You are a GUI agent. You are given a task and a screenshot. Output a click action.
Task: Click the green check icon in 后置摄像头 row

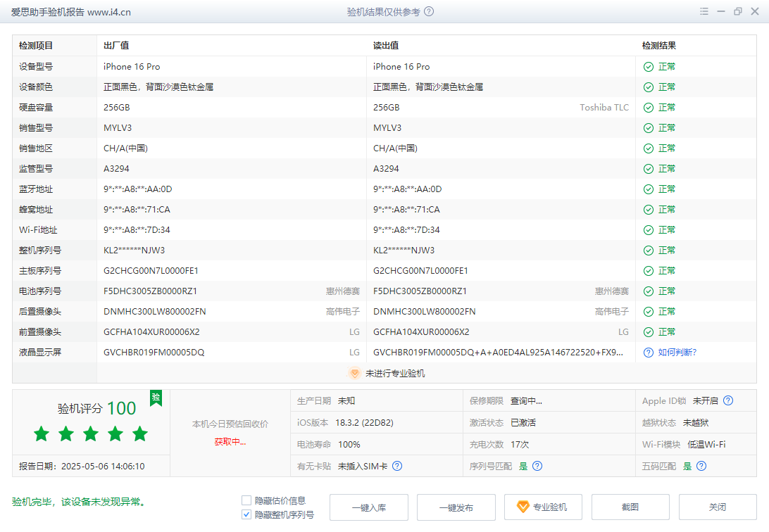coord(649,312)
